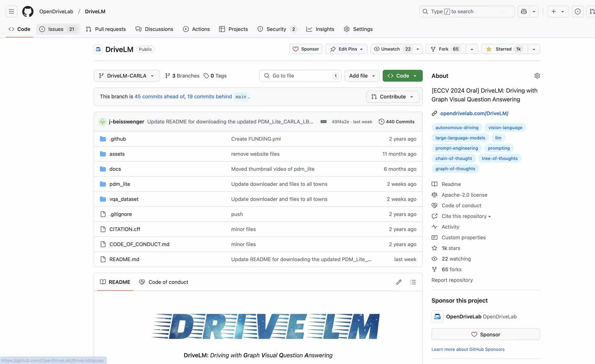Expand commit message ellipsis button
This screenshot has width=595, height=364.
click(x=323, y=122)
